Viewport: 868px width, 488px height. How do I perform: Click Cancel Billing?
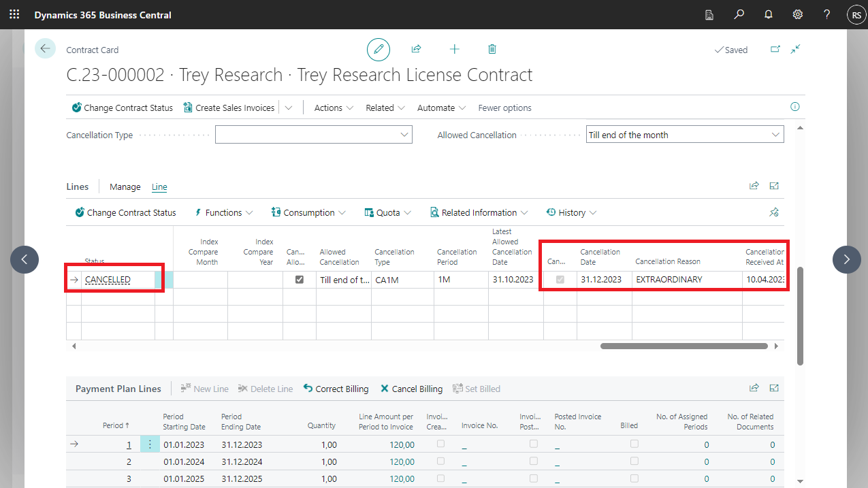coord(411,389)
